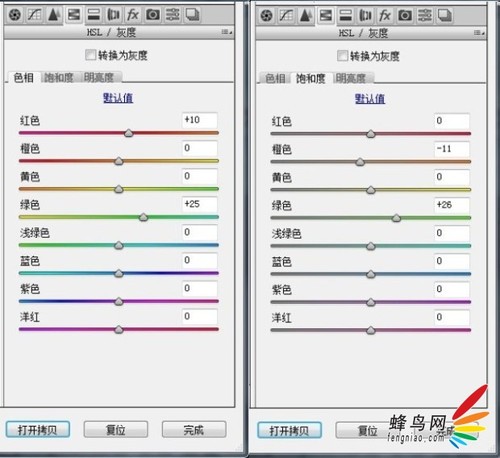Click the 复位 button in the Hue window
This screenshot has width=500, height=458.
pos(116,430)
